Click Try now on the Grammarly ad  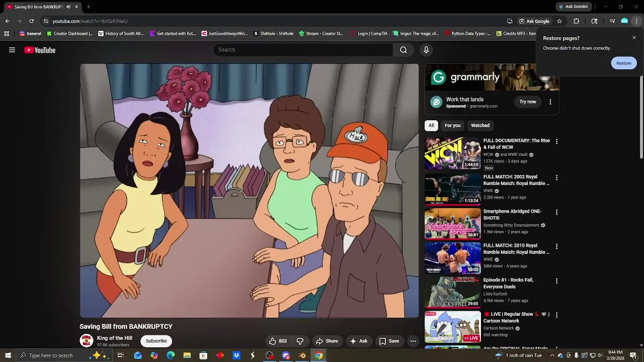point(528,102)
